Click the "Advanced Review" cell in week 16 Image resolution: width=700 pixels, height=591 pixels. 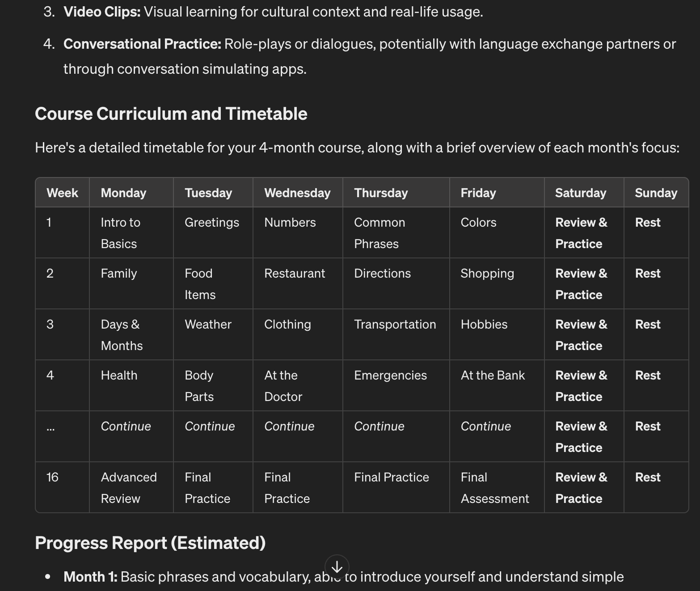click(129, 487)
